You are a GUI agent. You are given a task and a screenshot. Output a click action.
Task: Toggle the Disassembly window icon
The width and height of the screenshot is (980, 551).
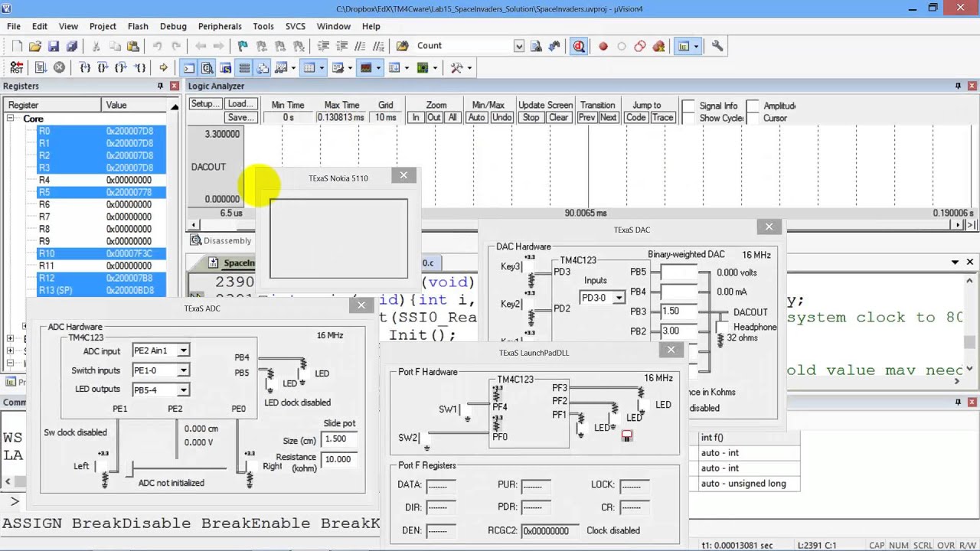[207, 67]
